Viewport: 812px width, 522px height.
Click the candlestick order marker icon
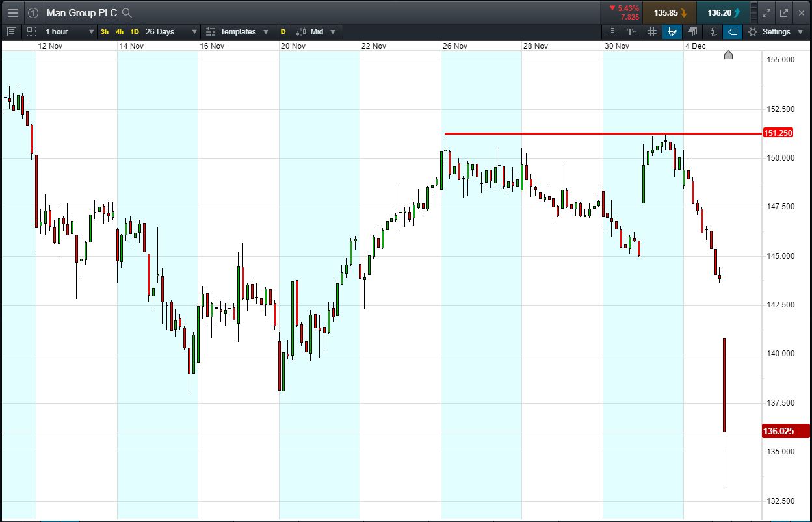pyautogui.click(x=713, y=31)
